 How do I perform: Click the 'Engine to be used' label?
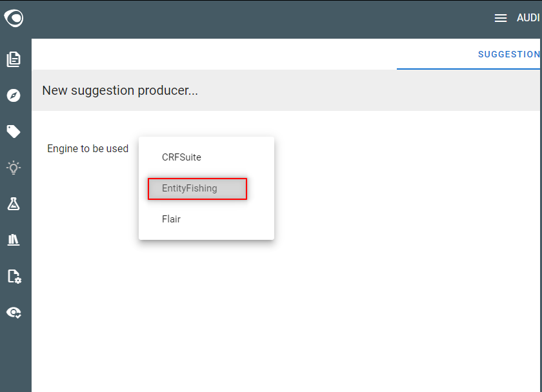tap(88, 148)
